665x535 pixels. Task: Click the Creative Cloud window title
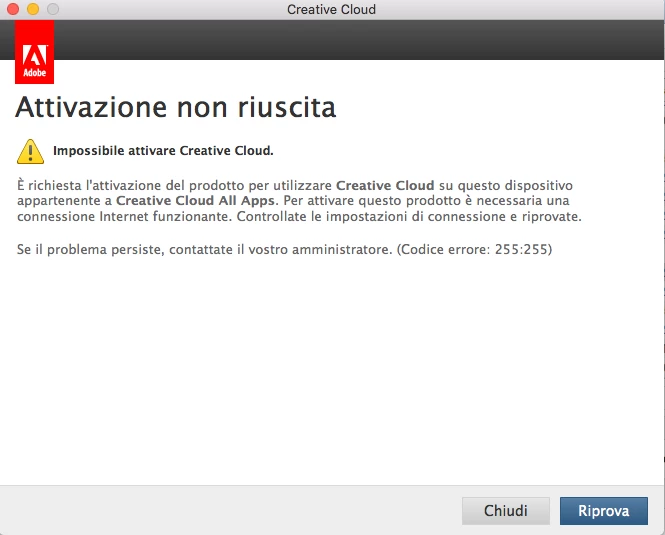pos(331,9)
